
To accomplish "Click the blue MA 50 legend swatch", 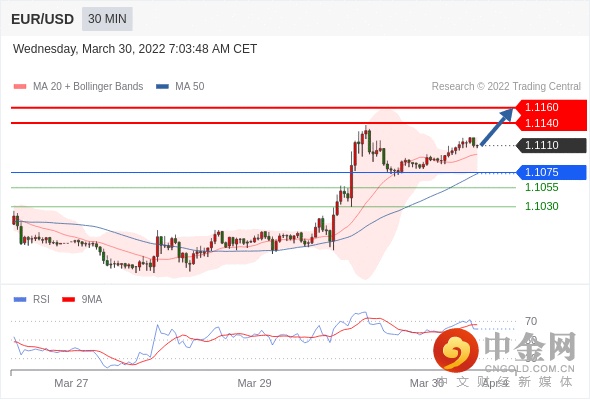I will click(162, 87).
